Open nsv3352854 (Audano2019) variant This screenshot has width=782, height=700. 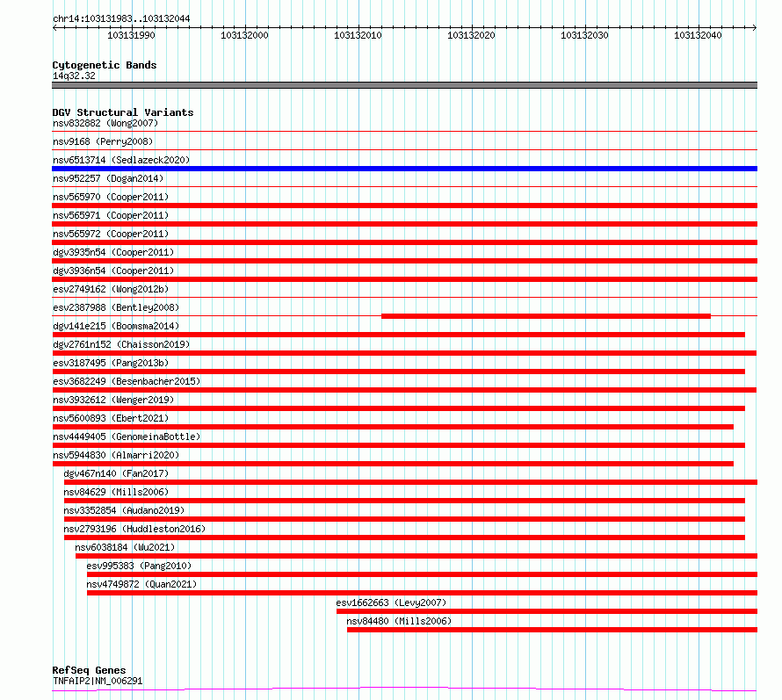[124, 510]
